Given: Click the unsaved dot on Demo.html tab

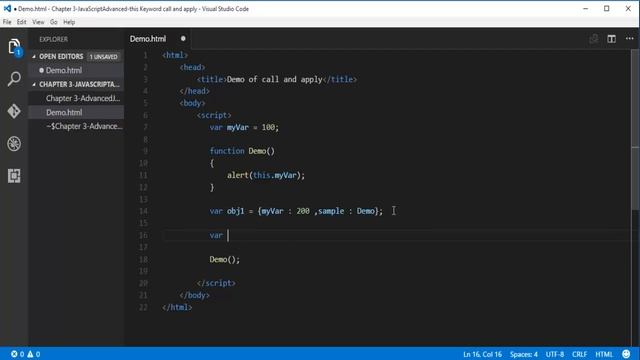Looking at the screenshot, I should pos(183,38).
